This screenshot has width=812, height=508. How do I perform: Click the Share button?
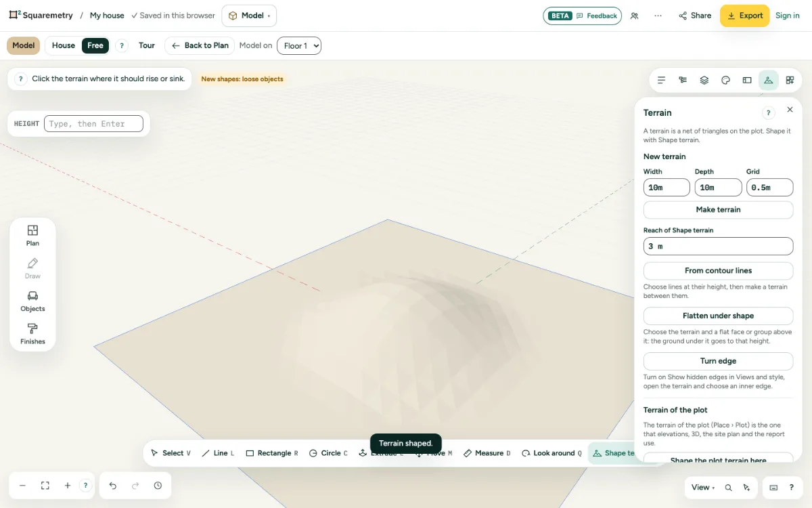click(x=695, y=16)
